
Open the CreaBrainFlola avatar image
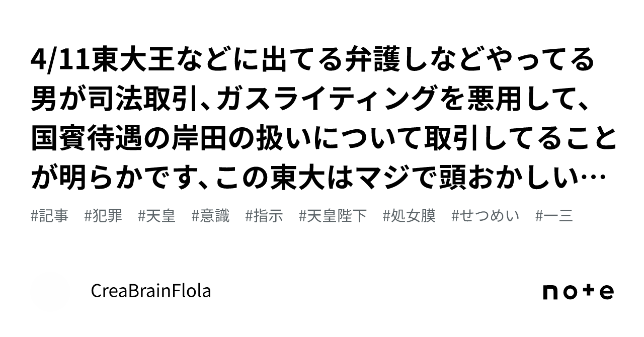coord(50,291)
